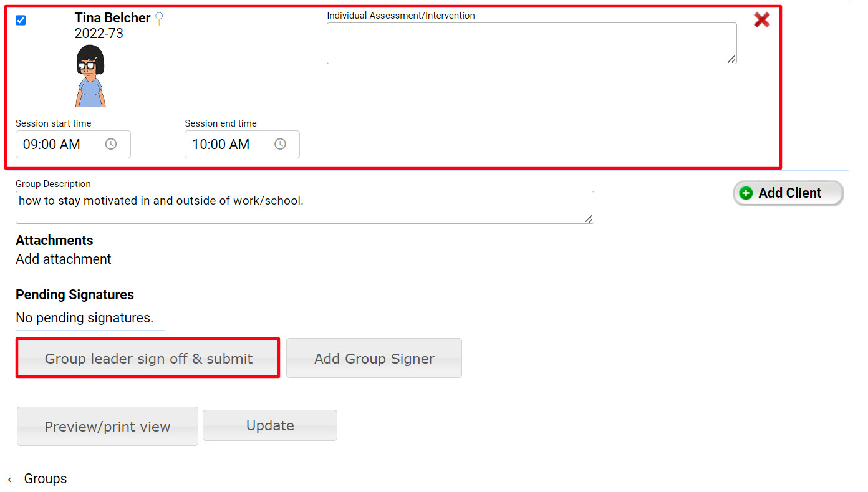The image size is (868, 492).
Task: Open the session start time clock picker
Action: click(111, 144)
